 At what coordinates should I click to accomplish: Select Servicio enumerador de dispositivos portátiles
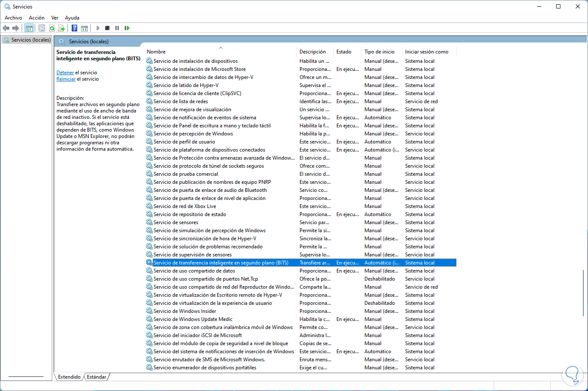(x=301, y=368)
